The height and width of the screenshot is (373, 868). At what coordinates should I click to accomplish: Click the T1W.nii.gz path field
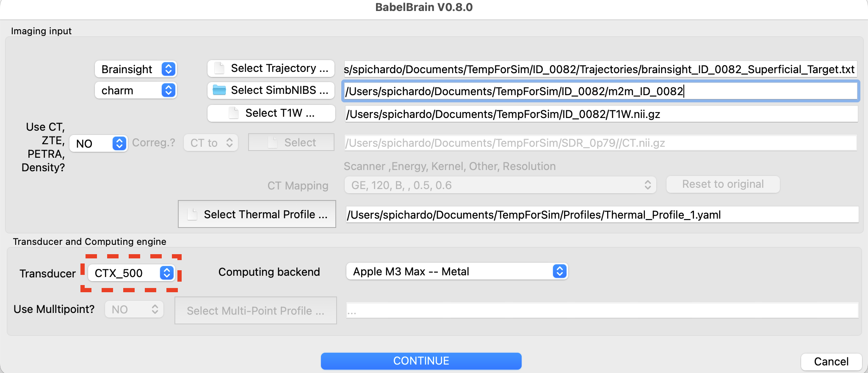[x=601, y=114]
